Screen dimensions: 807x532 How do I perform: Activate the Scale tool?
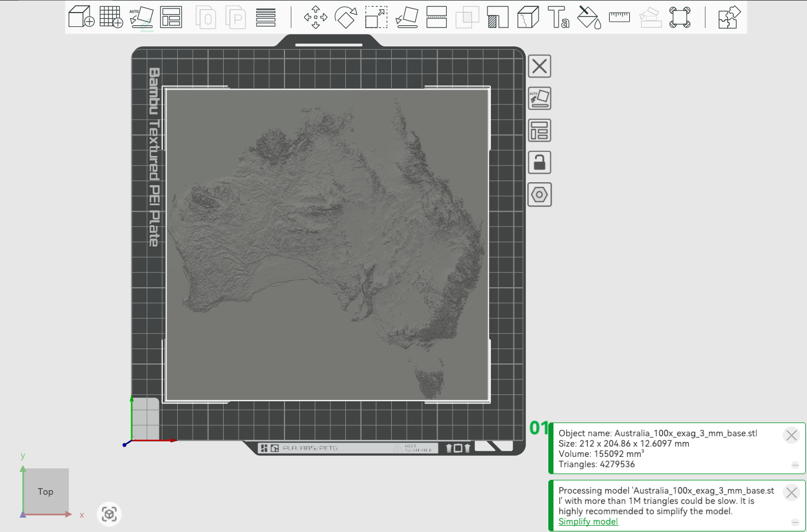376,17
